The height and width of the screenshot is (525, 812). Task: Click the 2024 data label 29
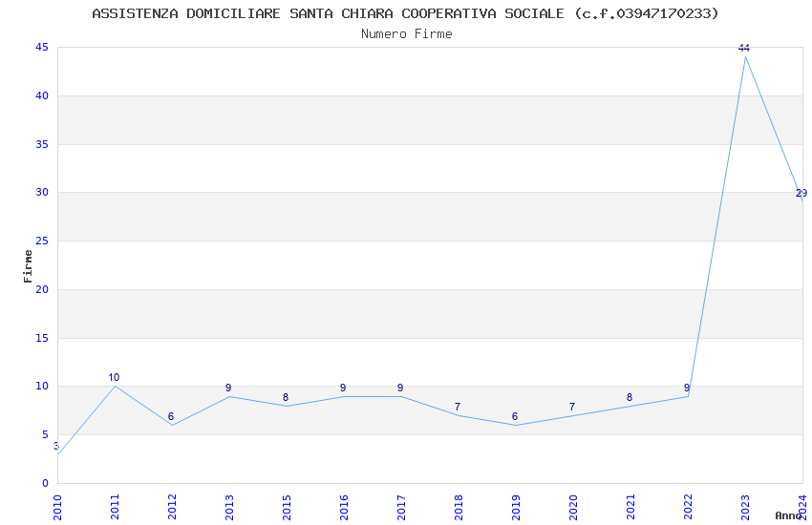coord(801,194)
